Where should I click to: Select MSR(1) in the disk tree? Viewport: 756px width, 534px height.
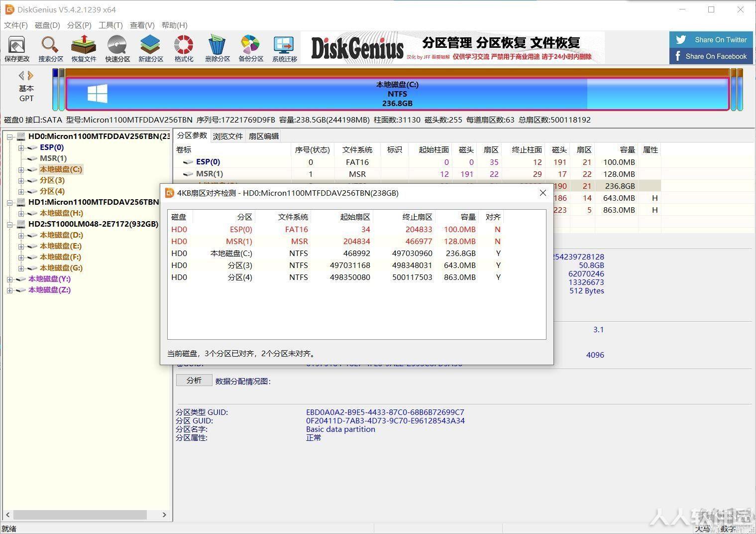(x=53, y=158)
